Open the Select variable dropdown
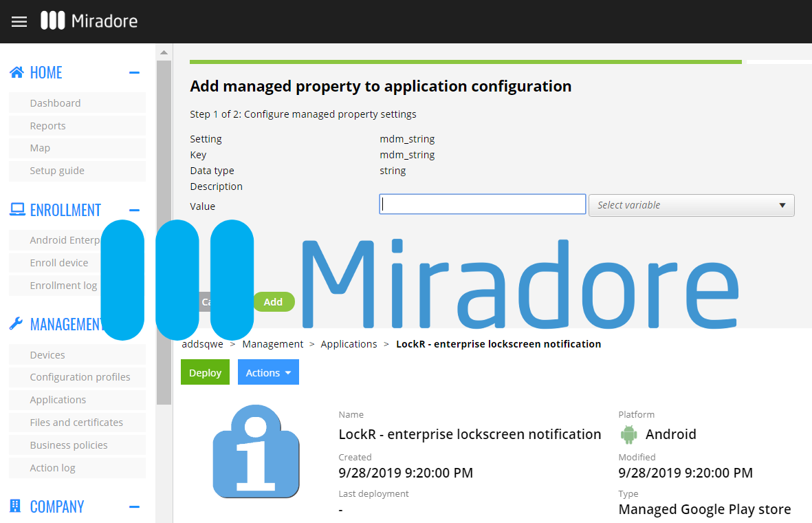The width and height of the screenshot is (812, 523). [x=692, y=205]
